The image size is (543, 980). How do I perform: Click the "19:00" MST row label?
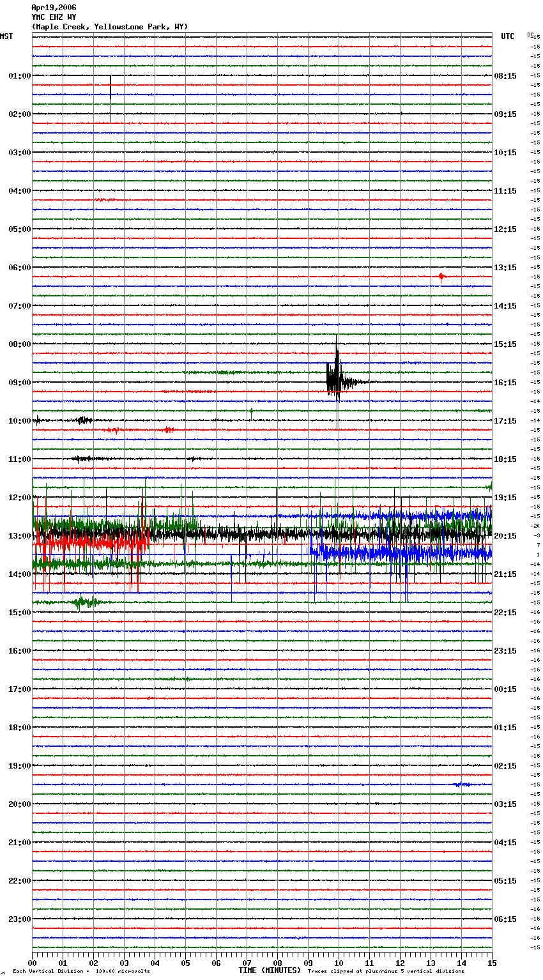pyautogui.click(x=20, y=766)
